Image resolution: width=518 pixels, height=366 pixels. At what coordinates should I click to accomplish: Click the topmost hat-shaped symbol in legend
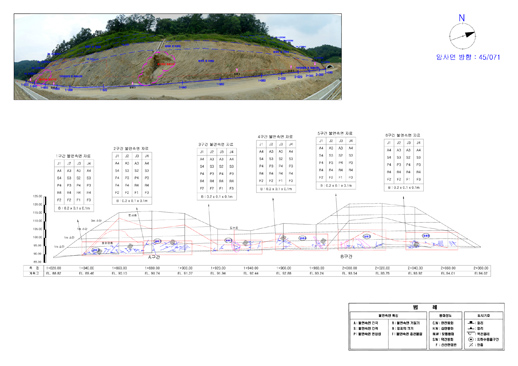(471, 323)
